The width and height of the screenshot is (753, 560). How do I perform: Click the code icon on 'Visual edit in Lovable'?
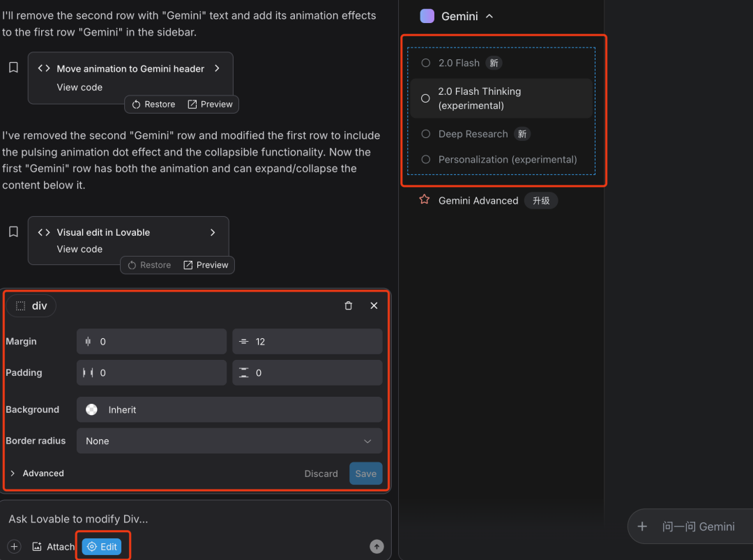point(44,232)
